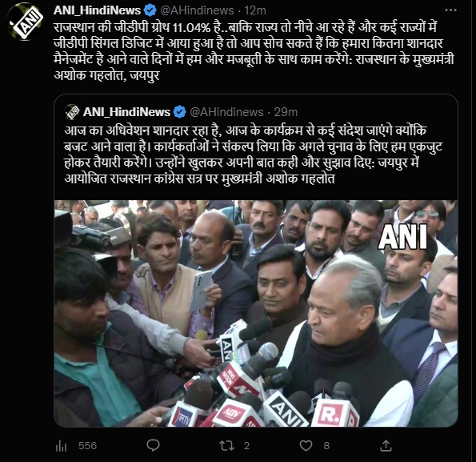The height and width of the screenshot is (462, 476).
Task: Open the ANI profile avatar of main tweet
Action: click(25, 22)
